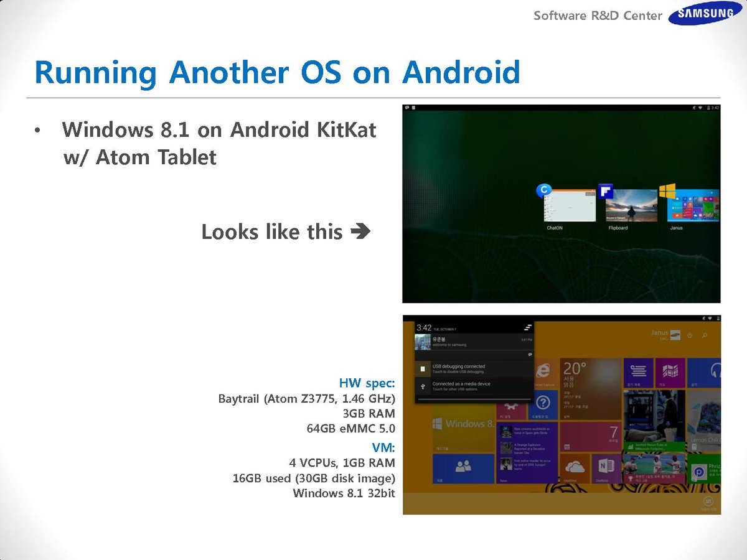Click the power icon on Start screen
The height and width of the screenshot is (560, 747).
689,335
